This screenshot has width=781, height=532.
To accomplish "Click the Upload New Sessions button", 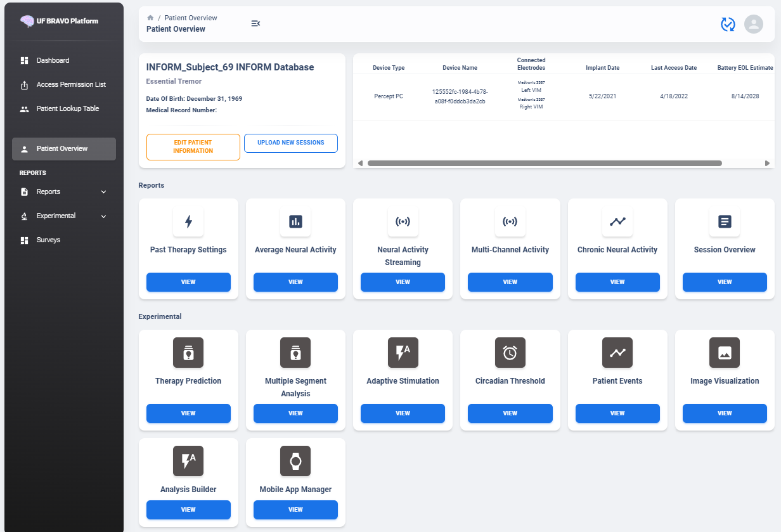I will (x=291, y=143).
